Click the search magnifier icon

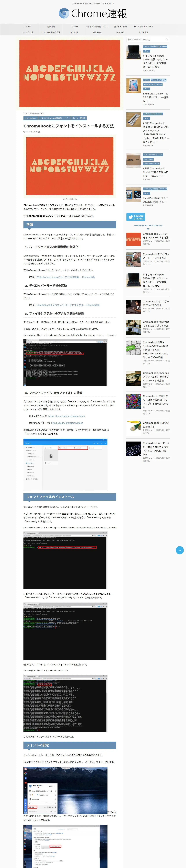point(167,39)
